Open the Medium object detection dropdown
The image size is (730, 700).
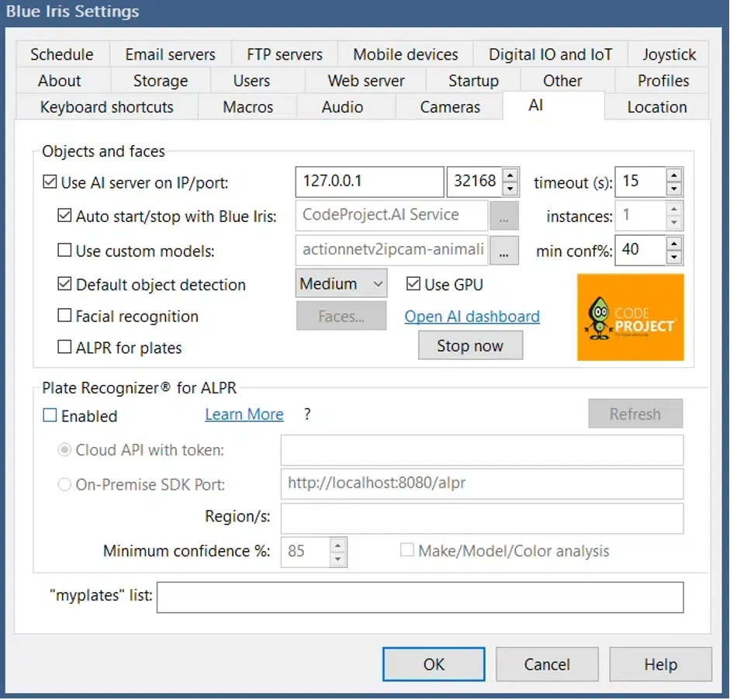click(x=341, y=284)
